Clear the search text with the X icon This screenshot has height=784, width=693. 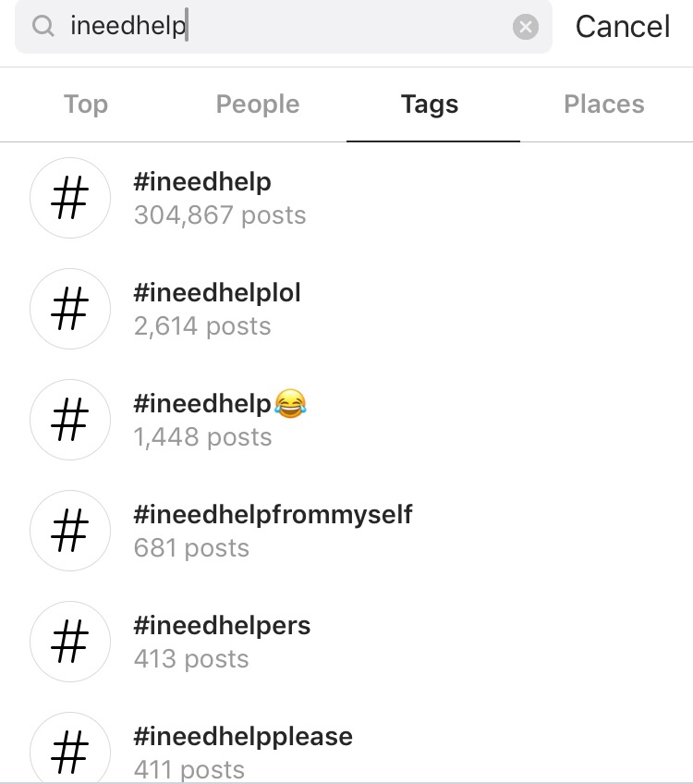(x=525, y=28)
